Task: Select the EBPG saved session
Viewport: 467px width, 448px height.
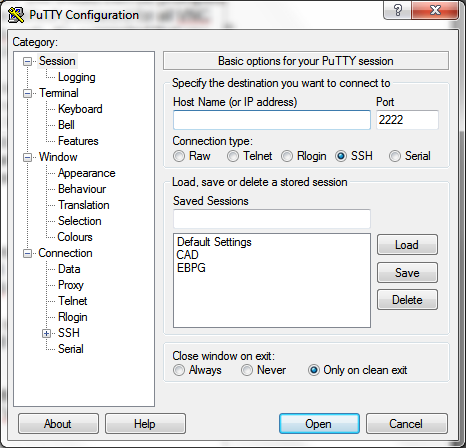Action: pos(191,268)
